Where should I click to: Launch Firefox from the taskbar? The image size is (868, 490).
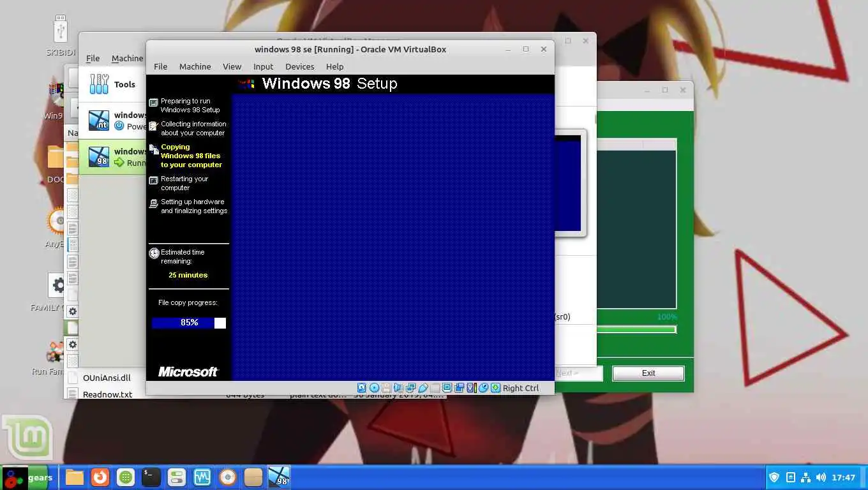click(100, 477)
